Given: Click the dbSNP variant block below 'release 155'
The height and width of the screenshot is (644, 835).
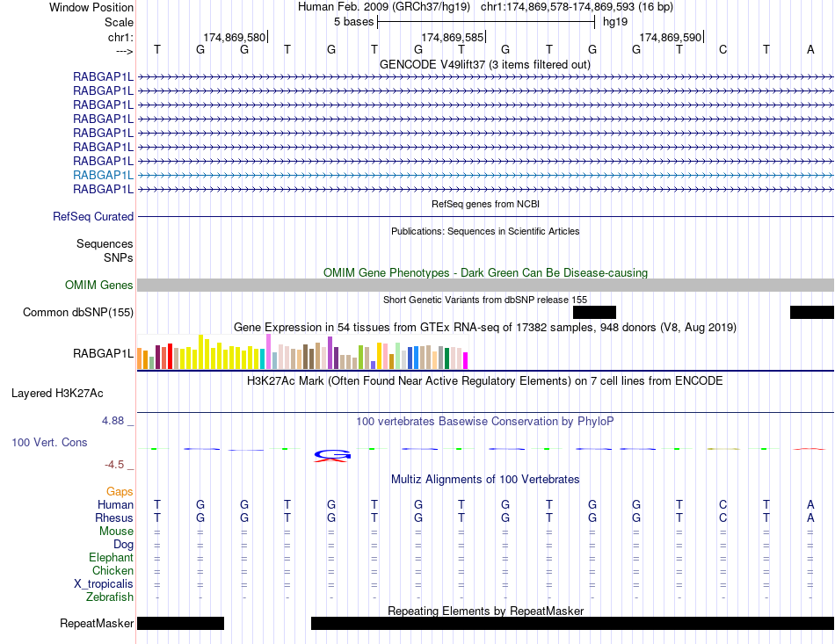Looking at the screenshot, I should [x=594, y=313].
